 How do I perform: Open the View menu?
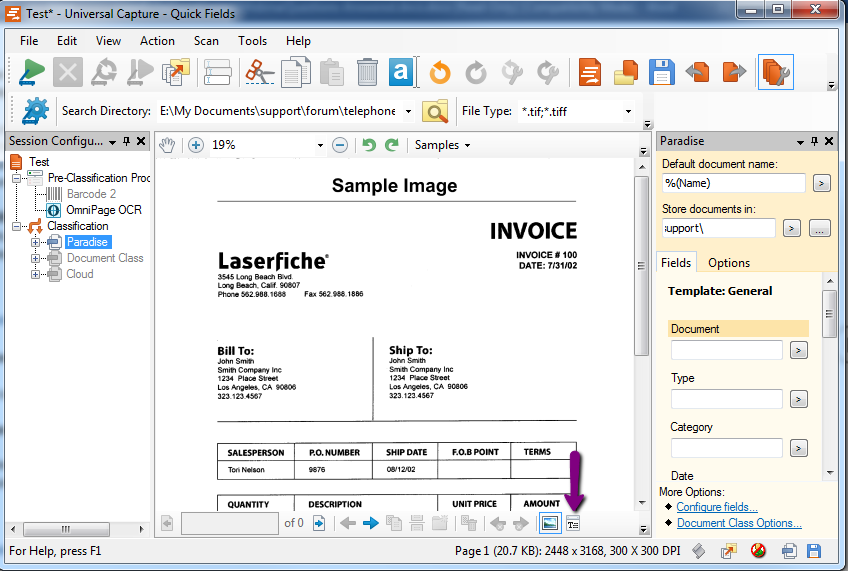coord(108,41)
